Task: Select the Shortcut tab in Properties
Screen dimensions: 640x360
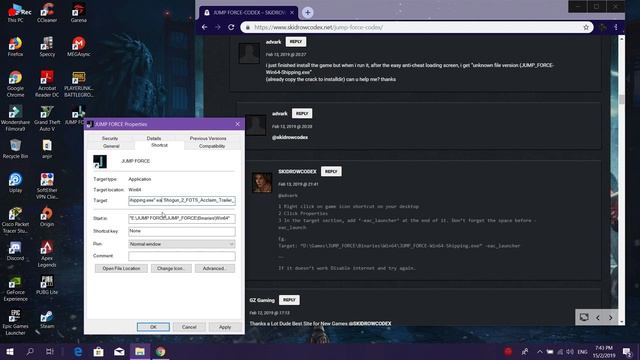Action: click(x=159, y=145)
